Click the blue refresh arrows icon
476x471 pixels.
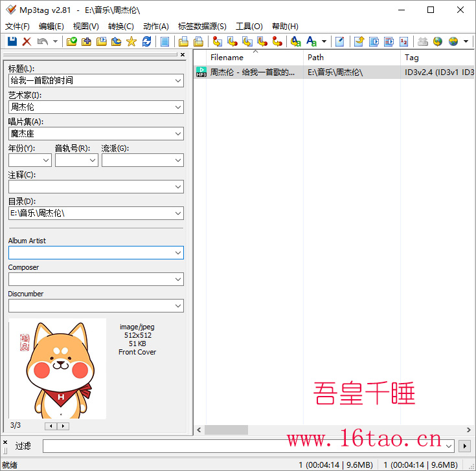coord(146,41)
